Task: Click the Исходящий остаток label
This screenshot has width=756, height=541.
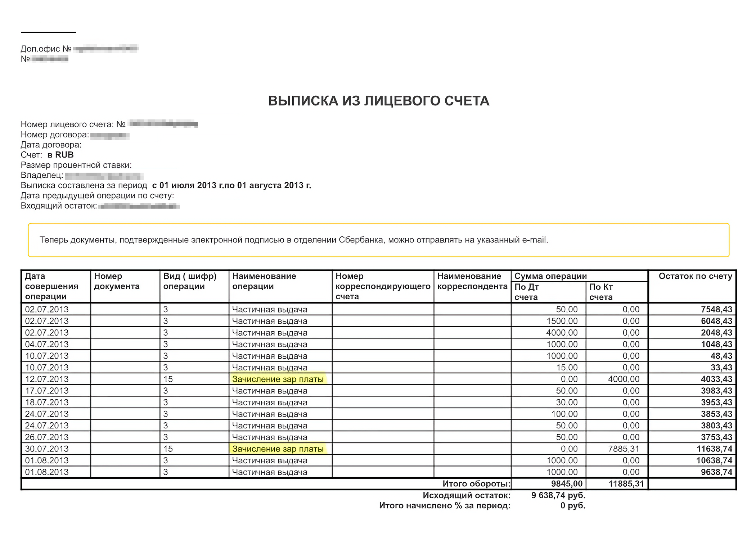Action: 467,496
